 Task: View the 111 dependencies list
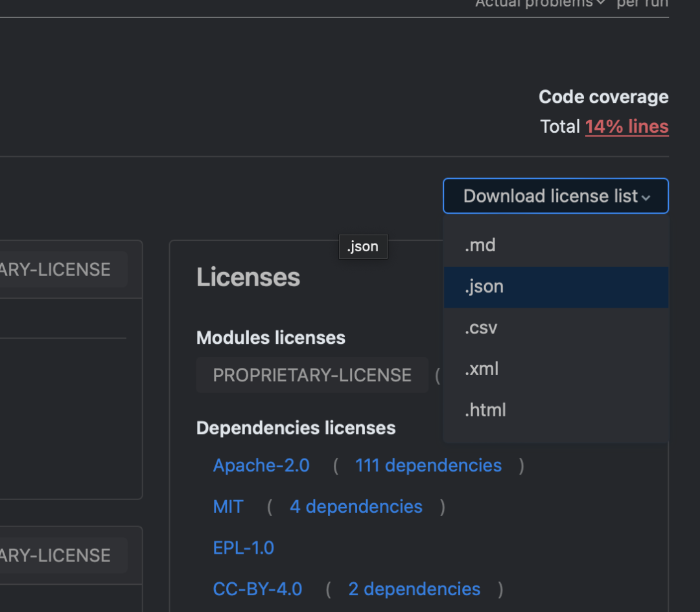(x=428, y=465)
